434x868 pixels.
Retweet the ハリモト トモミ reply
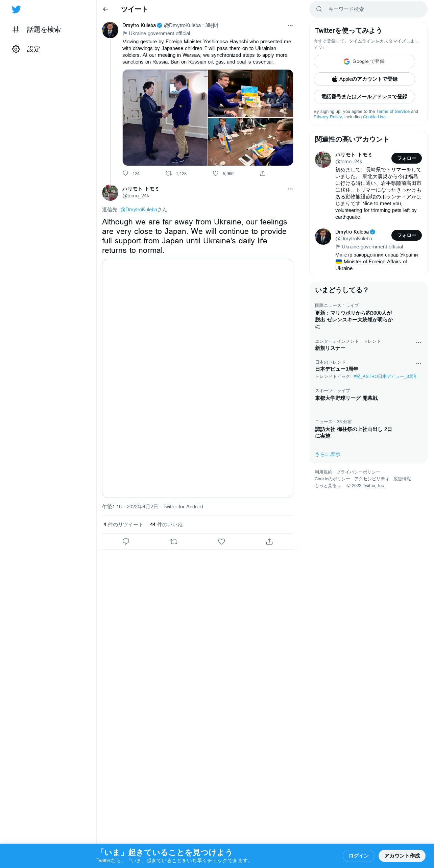click(x=174, y=541)
